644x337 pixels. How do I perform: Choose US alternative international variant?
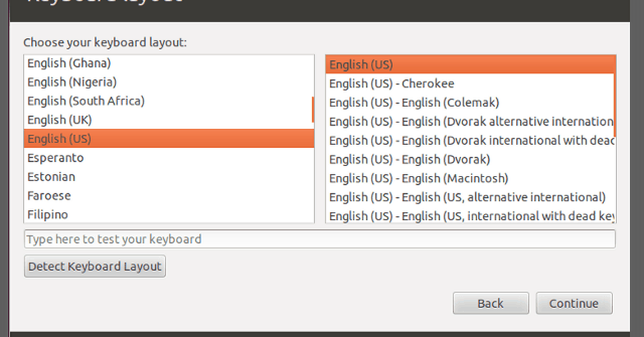point(467,197)
